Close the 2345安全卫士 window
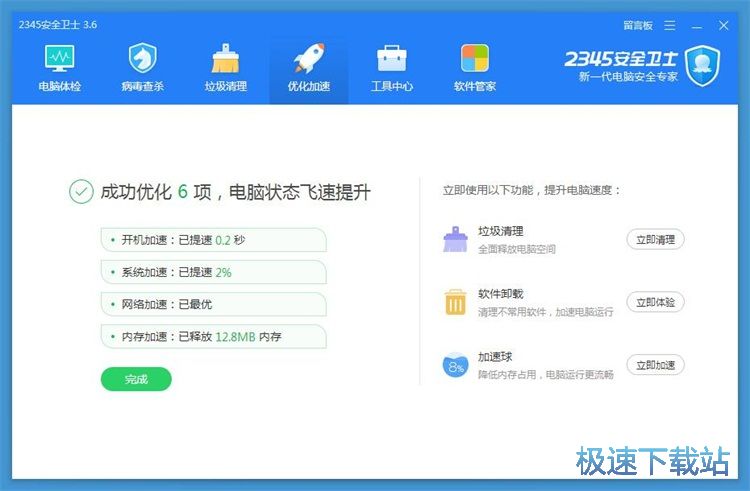Image resolution: width=750 pixels, height=491 pixels. [x=724, y=25]
